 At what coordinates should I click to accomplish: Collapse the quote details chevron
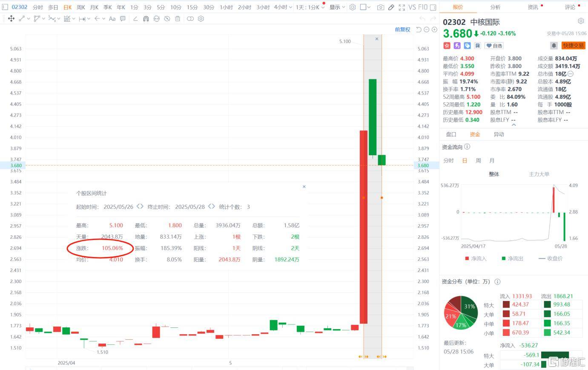513,125
